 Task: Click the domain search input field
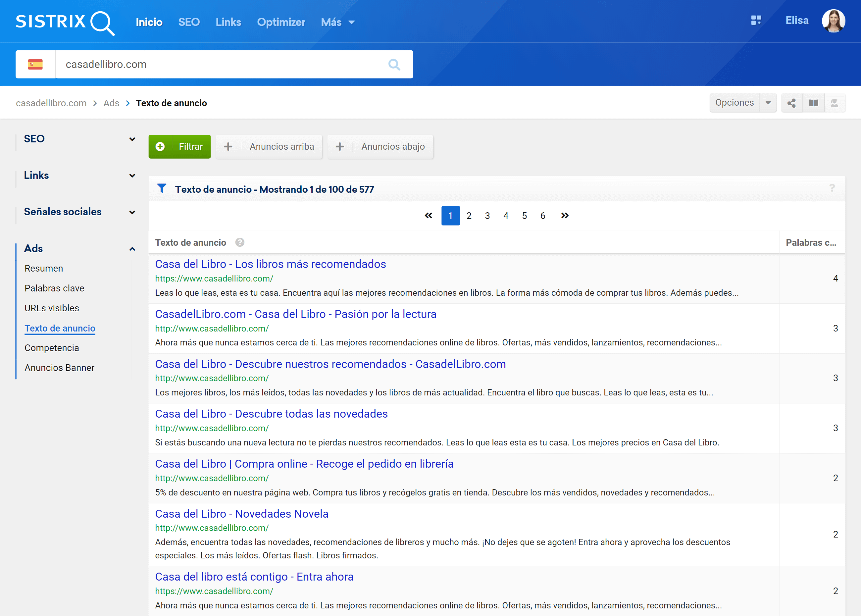(220, 65)
